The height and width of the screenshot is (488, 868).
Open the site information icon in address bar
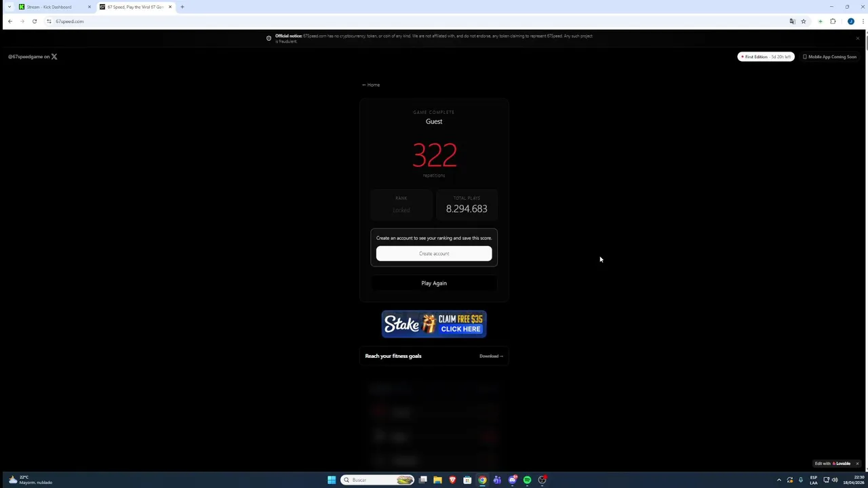point(49,21)
